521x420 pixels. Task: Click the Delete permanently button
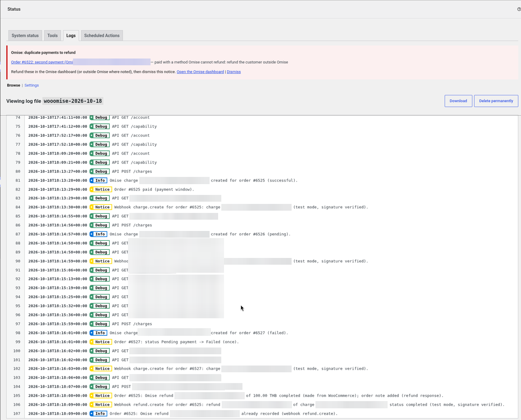point(496,101)
